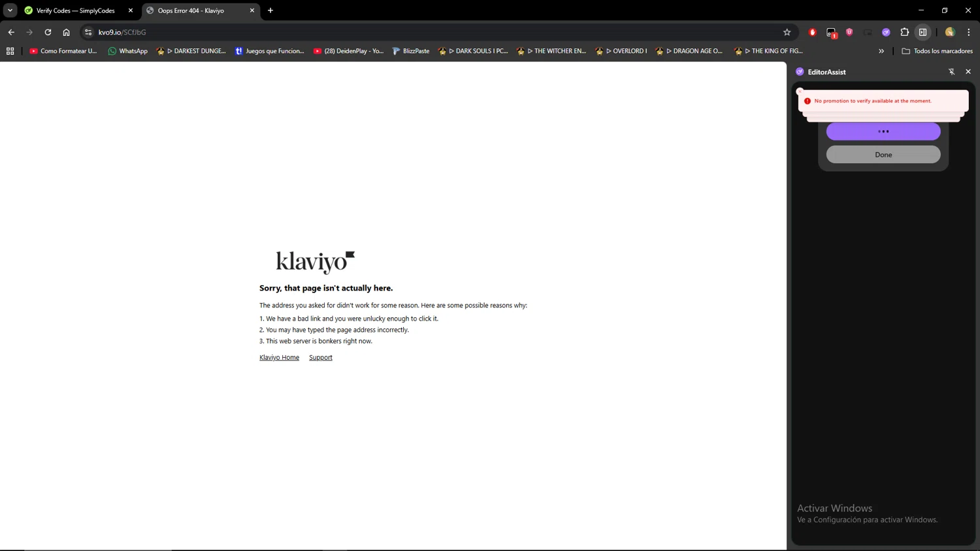Image resolution: width=980 pixels, height=551 pixels.
Task: Open the apps grid in bookmarks bar
Action: coord(10,51)
